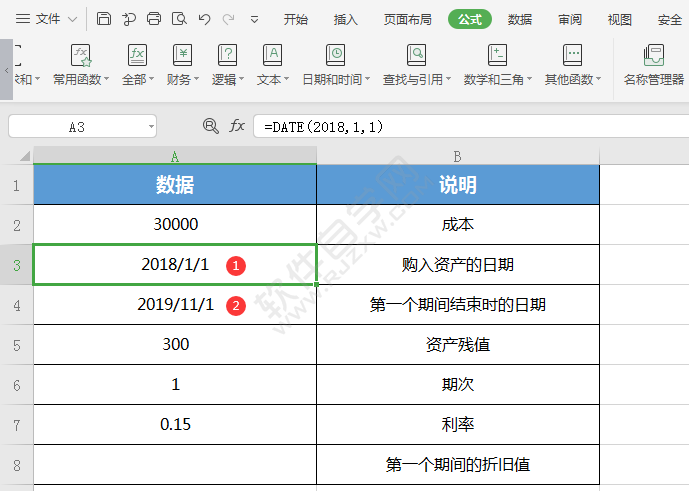
Task: Click the fx insert function icon
Action: click(236, 126)
